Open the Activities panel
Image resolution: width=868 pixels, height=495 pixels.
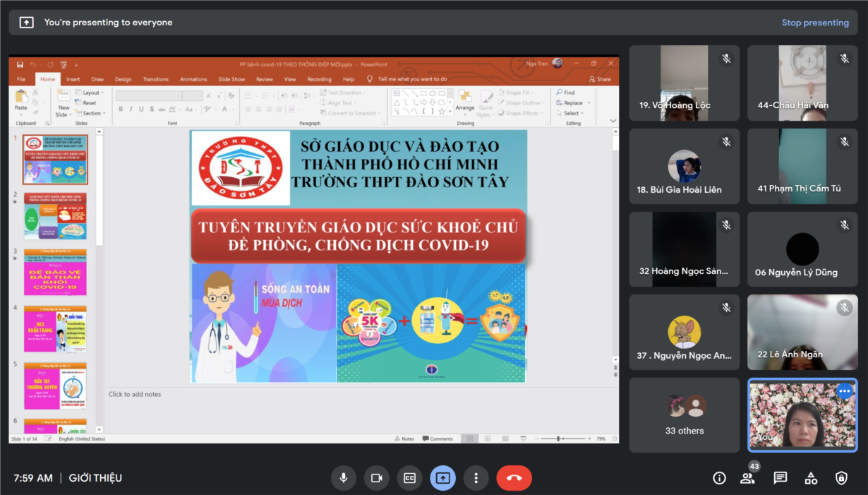(811, 478)
